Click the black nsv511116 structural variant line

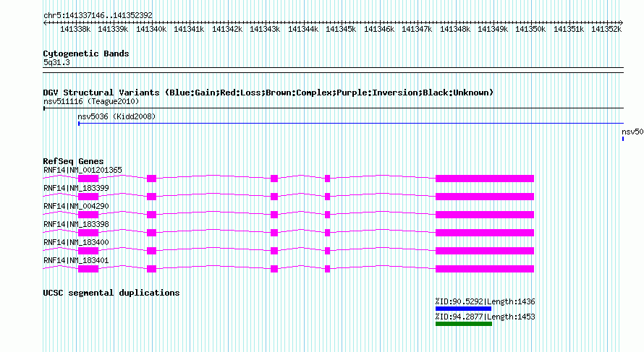click(334, 108)
